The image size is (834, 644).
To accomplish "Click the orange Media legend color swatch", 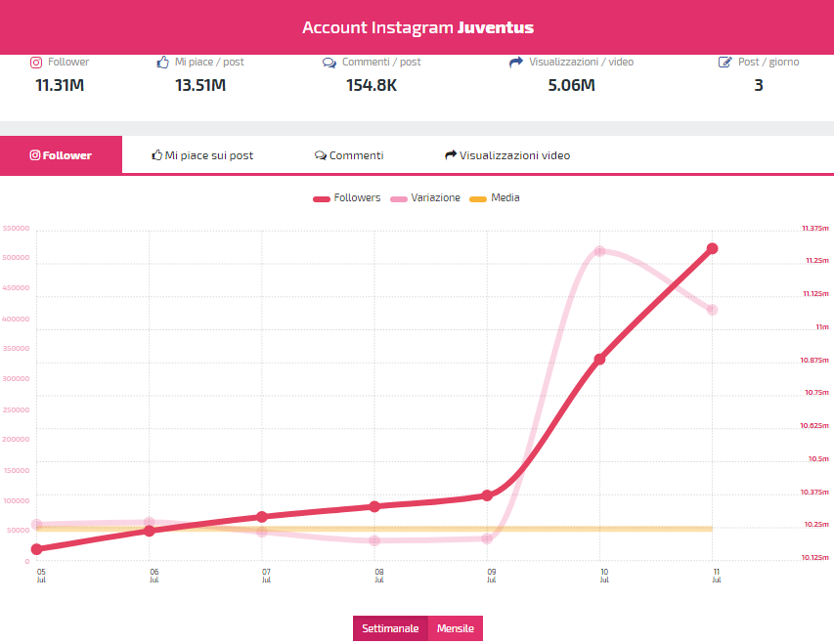I will coord(478,199).
